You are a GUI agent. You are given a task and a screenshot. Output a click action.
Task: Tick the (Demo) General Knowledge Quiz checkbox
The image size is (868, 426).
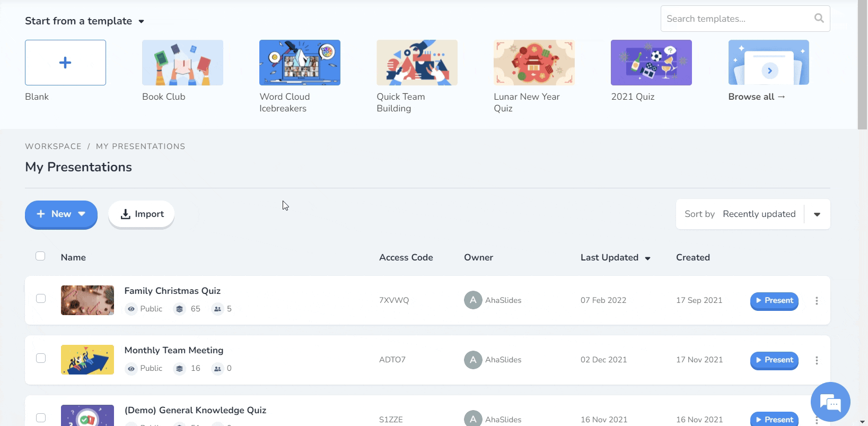tap(40, 418)
